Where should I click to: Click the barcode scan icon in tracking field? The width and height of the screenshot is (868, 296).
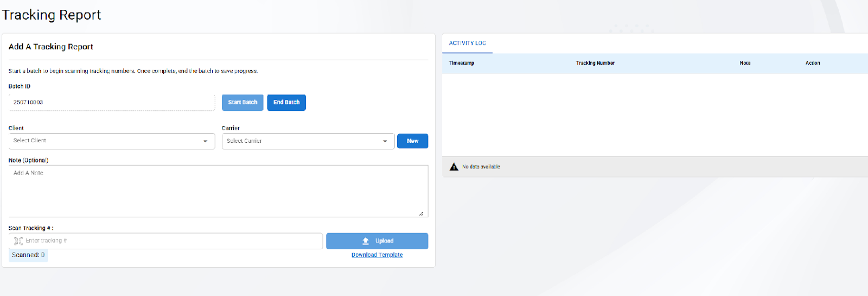coord(18,241)
